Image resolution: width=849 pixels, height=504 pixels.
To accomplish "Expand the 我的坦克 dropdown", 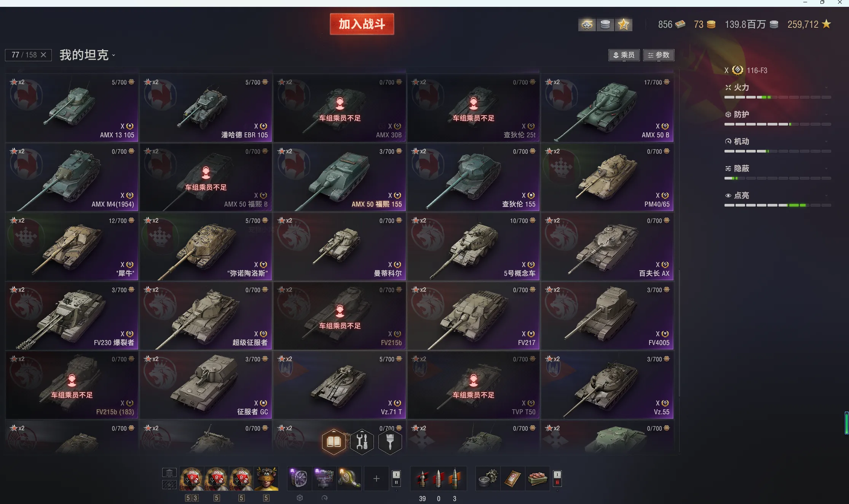I will (x=87, y=55).
